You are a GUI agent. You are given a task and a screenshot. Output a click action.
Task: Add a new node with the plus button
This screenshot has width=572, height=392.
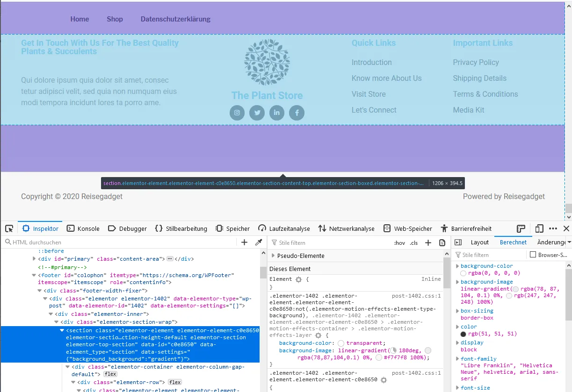(x=244, y=242)
